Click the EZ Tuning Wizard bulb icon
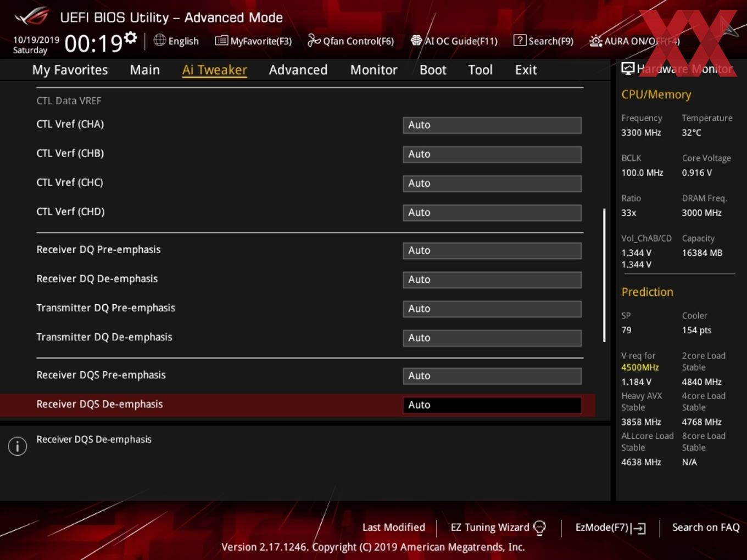Screen dimensions: 747x560 pyautogui.click(x=539, y=528)
